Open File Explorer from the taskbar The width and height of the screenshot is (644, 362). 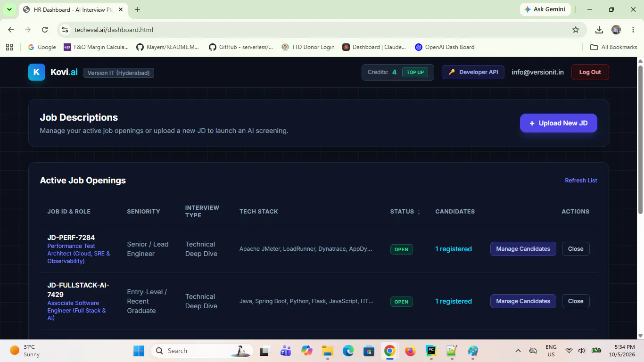(x=328, y=351)
